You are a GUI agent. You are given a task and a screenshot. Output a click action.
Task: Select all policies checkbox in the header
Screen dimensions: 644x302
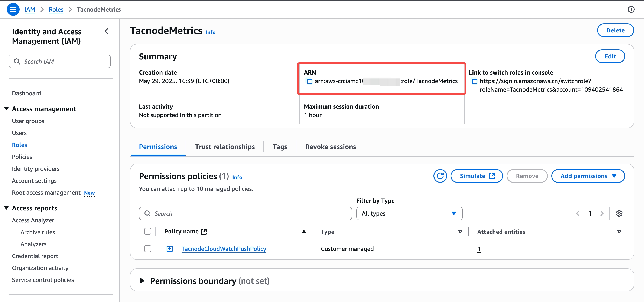pyautogui.click(x=147, y=231)
